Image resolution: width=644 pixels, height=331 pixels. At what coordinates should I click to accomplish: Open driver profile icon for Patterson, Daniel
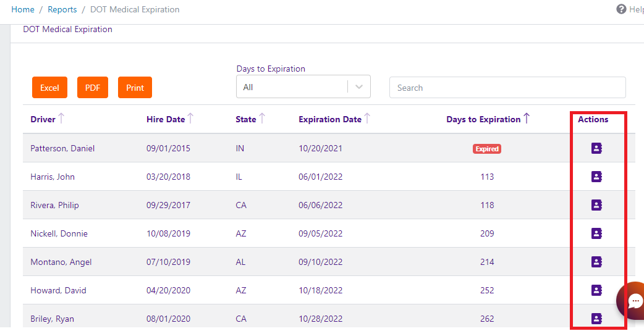pyautogui.click(x=596, y=148)
